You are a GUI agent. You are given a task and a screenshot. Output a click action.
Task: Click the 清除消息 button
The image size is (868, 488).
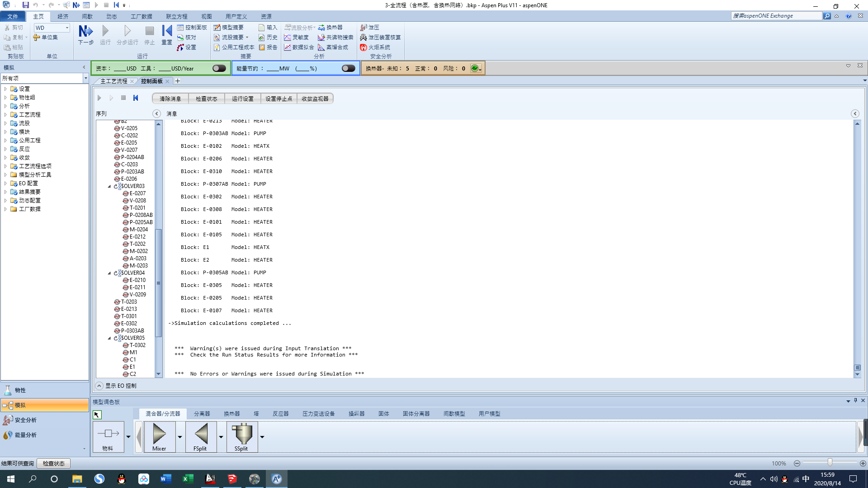click(x=170, y=99)
